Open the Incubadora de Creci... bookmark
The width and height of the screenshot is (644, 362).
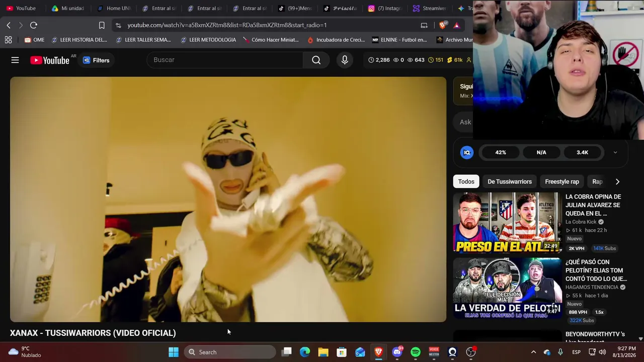coord(336,40)
